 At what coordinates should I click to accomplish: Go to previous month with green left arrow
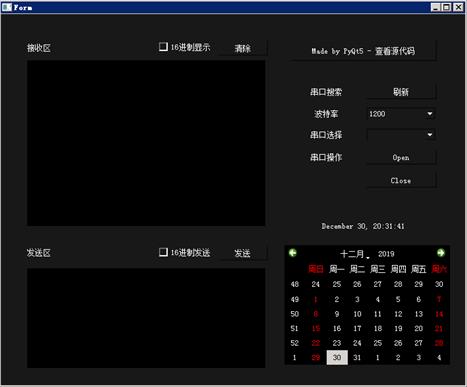pos(293,253)
